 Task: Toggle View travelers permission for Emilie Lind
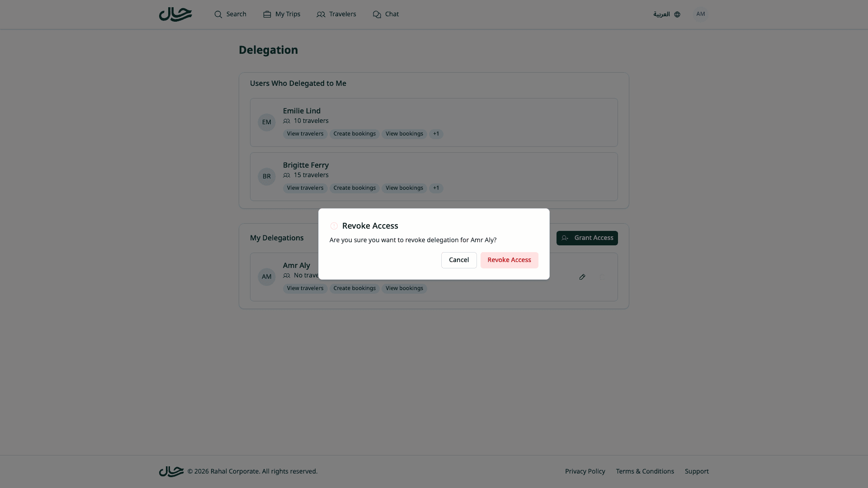[x=305, y=134]
